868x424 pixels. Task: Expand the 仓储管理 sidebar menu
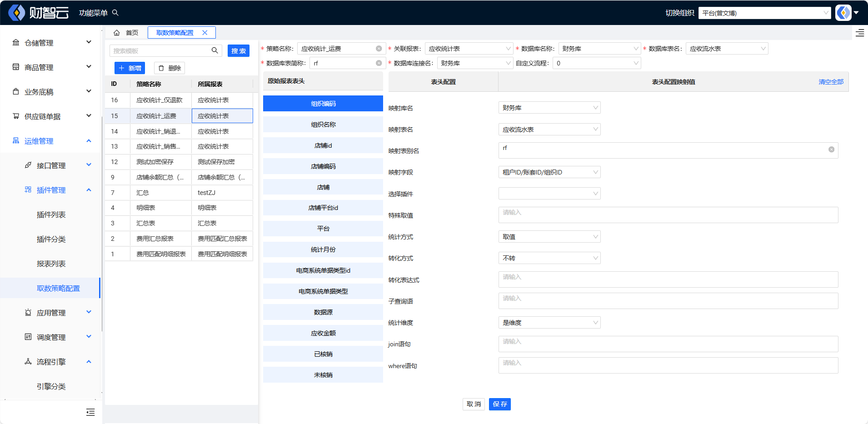[52, 43]
